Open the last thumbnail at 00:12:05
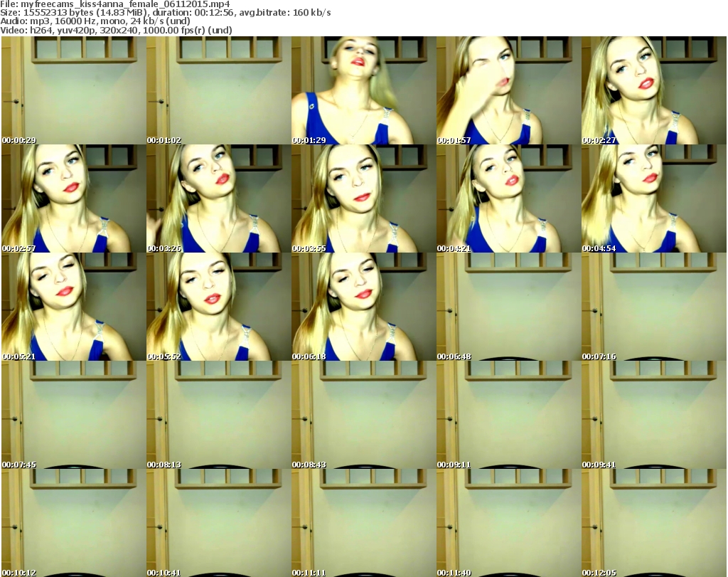Image resolution: width=728 pixels, height=577 pixels. pos(653,523)
